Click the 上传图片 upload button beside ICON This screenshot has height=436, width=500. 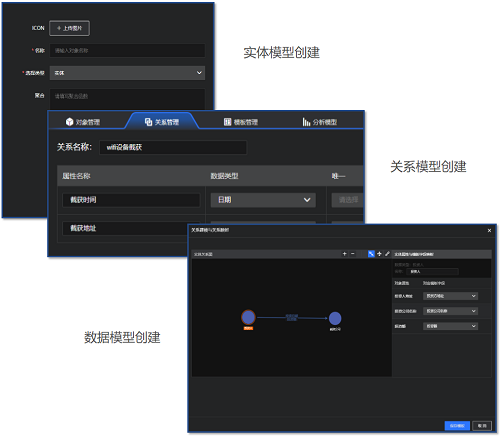(x=69, y=28)
